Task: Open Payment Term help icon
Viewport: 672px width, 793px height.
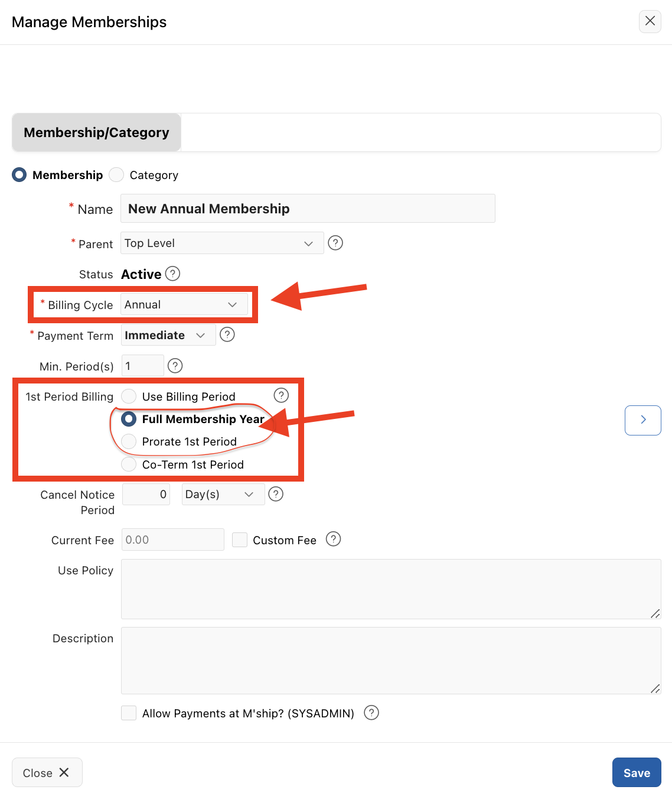Action: (227, 334)
